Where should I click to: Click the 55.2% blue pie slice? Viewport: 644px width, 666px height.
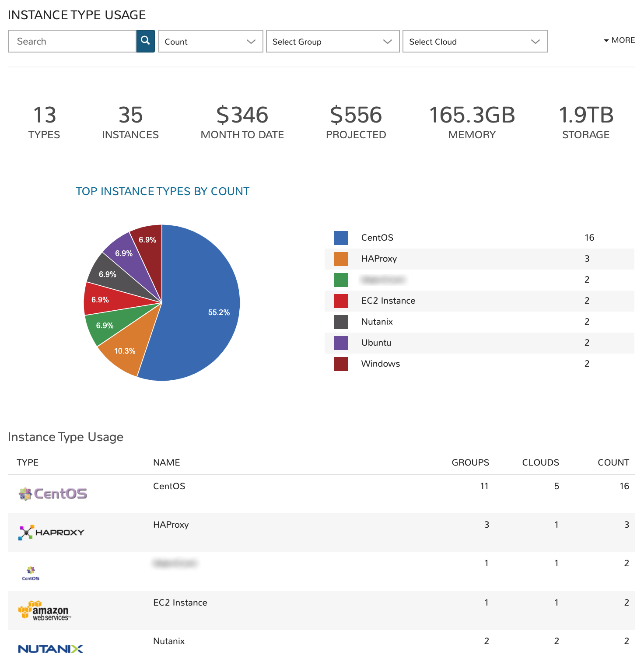point(206,306)
